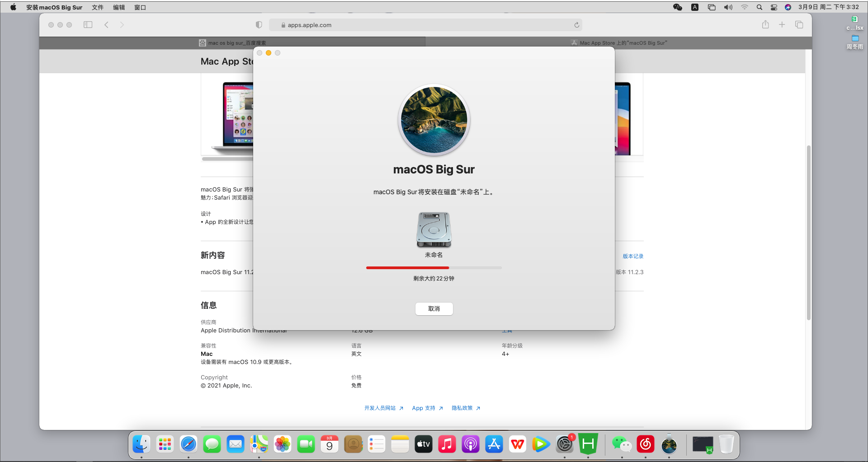The width and height of the screenshot is (868, 462).
Task: Switch to mac os big sur 百度搜索 tab
Action: 232,43
